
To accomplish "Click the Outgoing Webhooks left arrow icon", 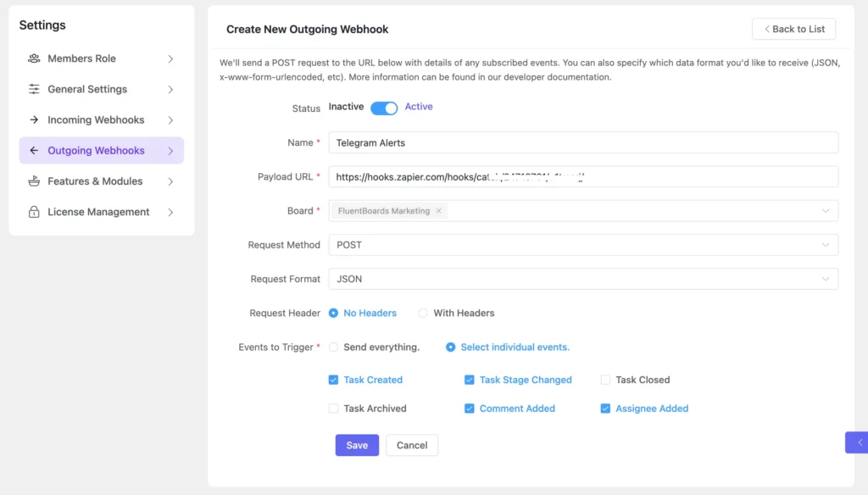I will [34, 151].
